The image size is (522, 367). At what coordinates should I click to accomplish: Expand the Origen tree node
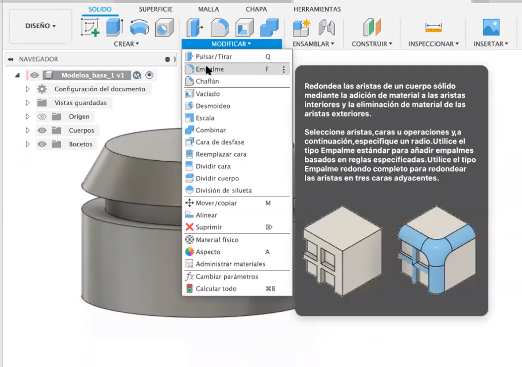(x=28, y=117)
